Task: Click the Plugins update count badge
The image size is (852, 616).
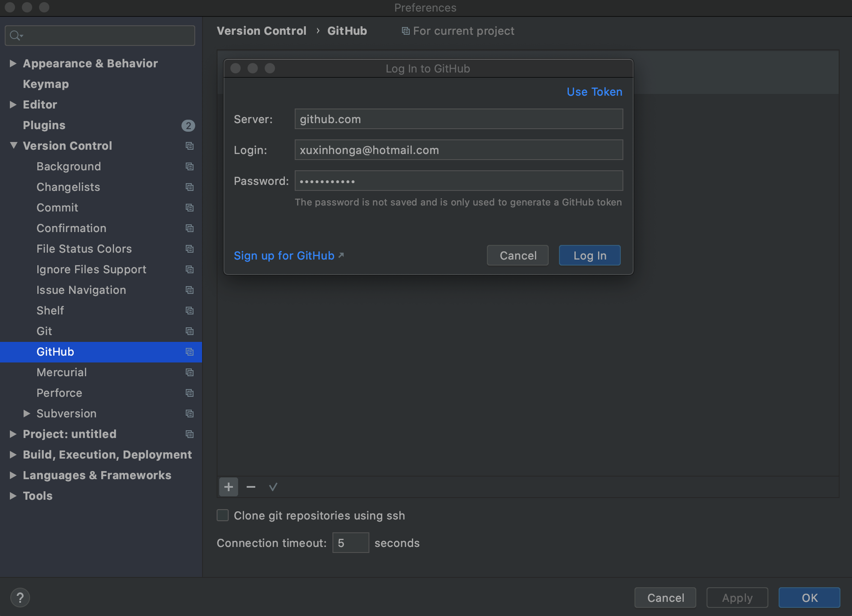Action: tap(188, 126)
